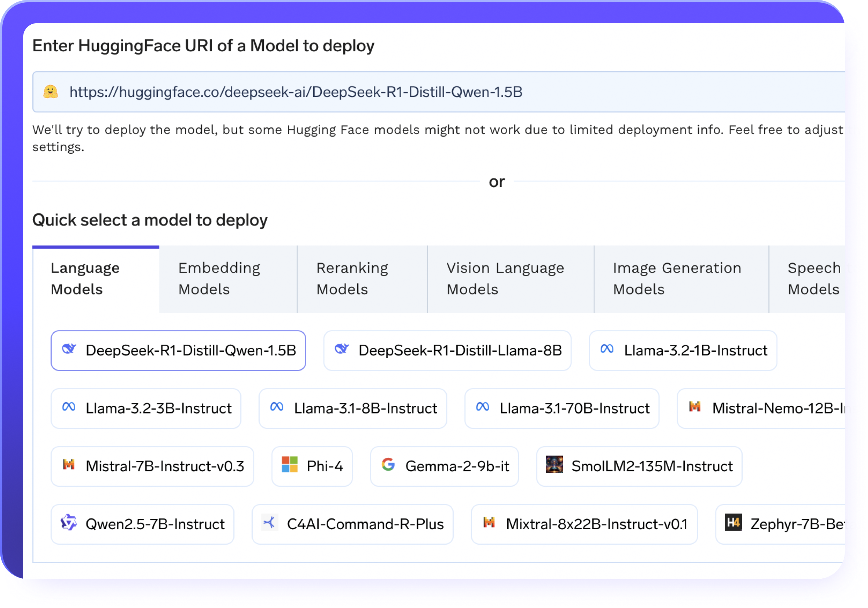Click DeepSeek whale icon on Qwen-1.5B chip
This screenshot has width=868, height=608.
69,349
